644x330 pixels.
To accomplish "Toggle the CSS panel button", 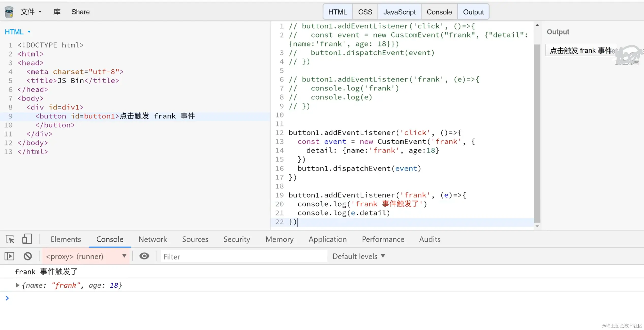I will (x=365, y=12).
